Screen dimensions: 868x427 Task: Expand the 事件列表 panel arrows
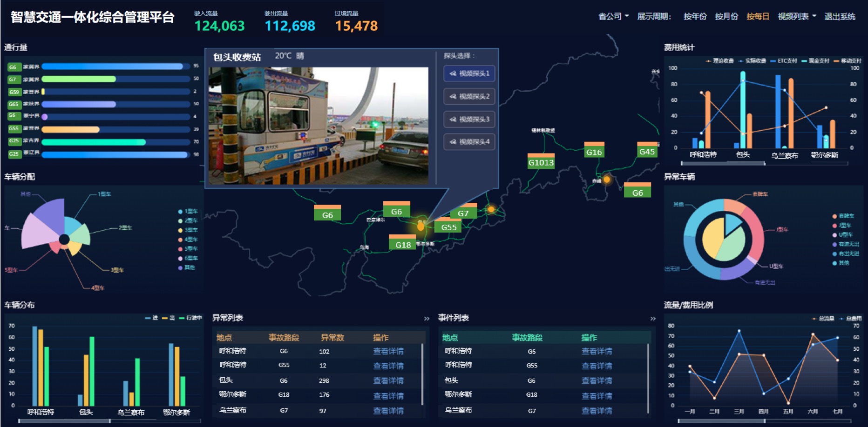(x=653, y=319)
